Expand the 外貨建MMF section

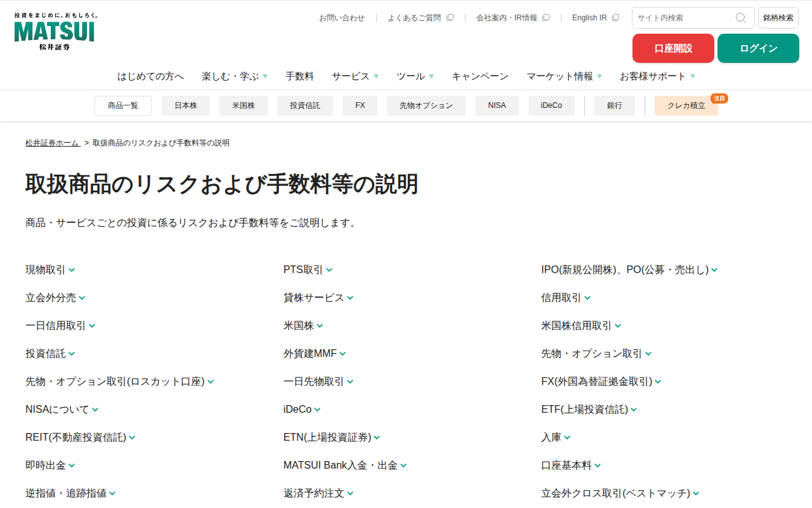point(315,354)
